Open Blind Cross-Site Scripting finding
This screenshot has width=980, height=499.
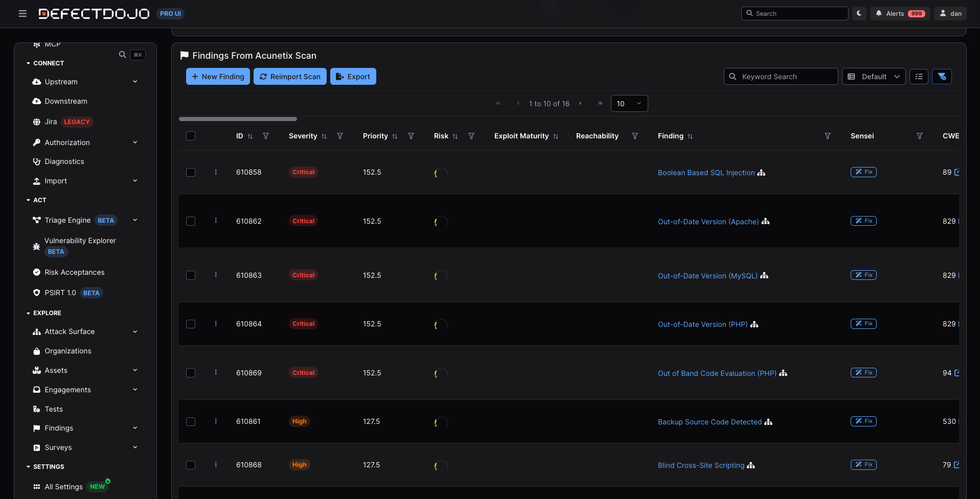click(701, 465)
